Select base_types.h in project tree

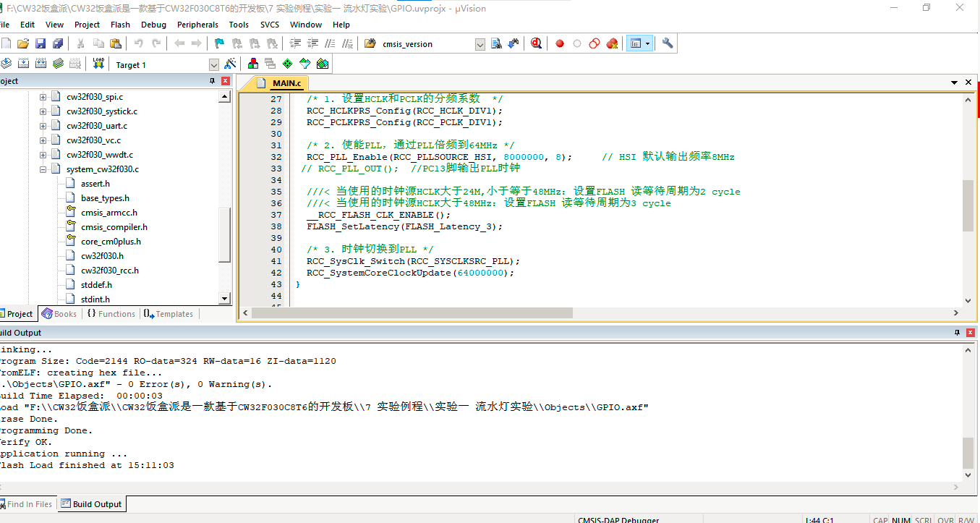(105, 198)
